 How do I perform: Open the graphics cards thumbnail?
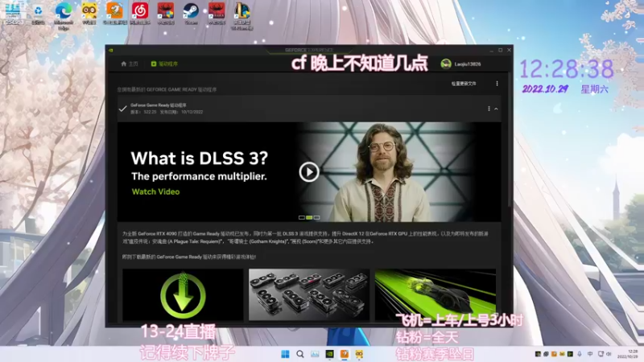pos(309,294)
